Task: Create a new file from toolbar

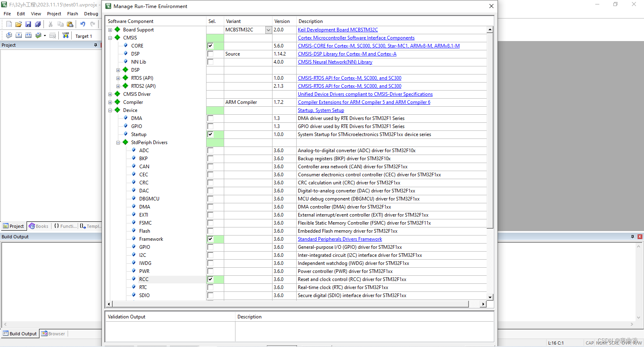Action: click(9, 24)
